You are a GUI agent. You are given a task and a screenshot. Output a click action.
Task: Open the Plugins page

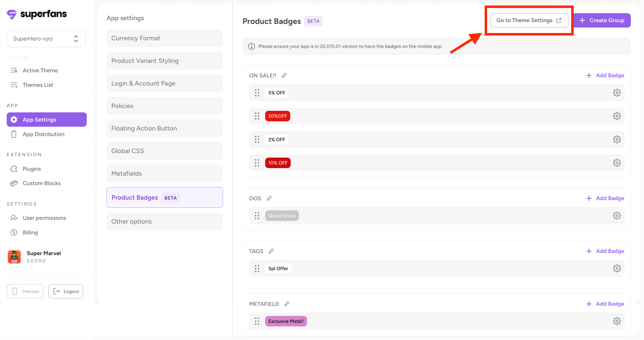click(32, 169)
